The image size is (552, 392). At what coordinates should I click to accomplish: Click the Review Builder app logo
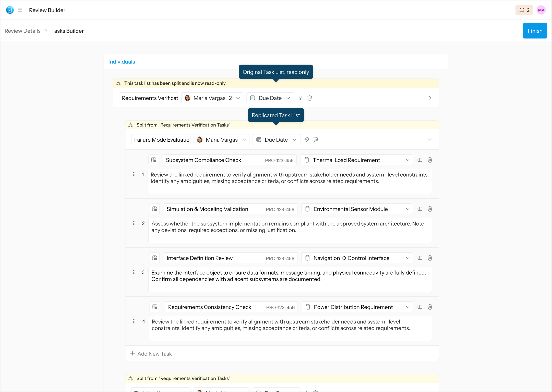(10, 10)
